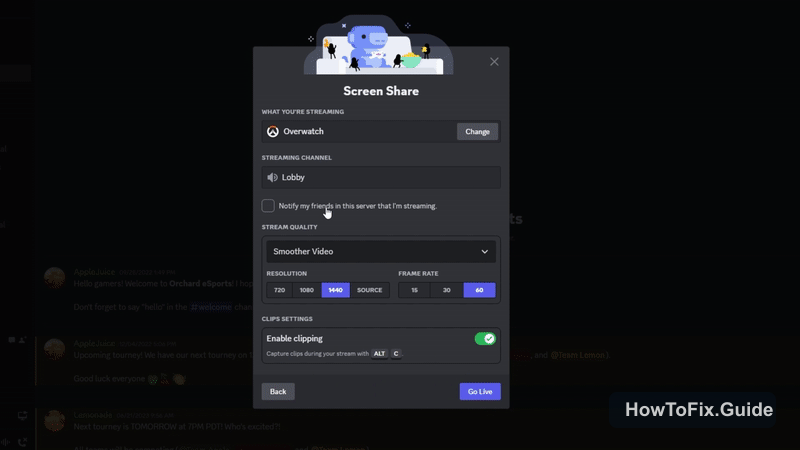Open the Smoother Video quality dropdown
The width and height of the screenshot is (800, 450).
[x=381, y=252]
